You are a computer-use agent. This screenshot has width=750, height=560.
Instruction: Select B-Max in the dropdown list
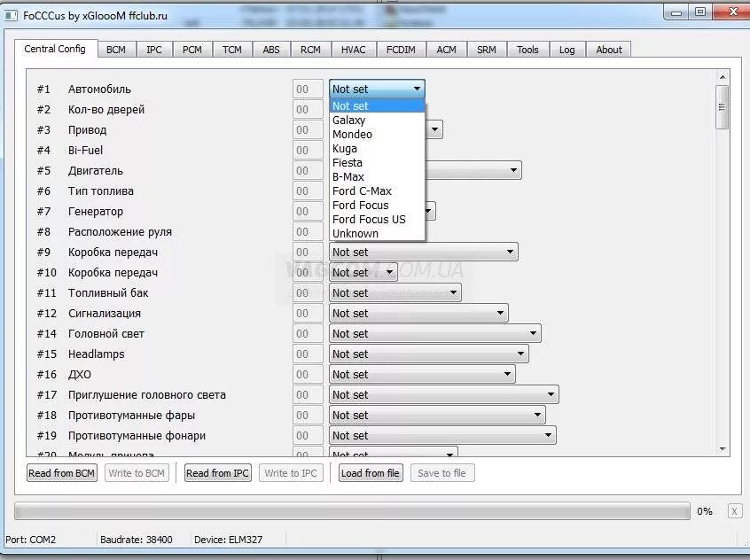tap(377, 177)
